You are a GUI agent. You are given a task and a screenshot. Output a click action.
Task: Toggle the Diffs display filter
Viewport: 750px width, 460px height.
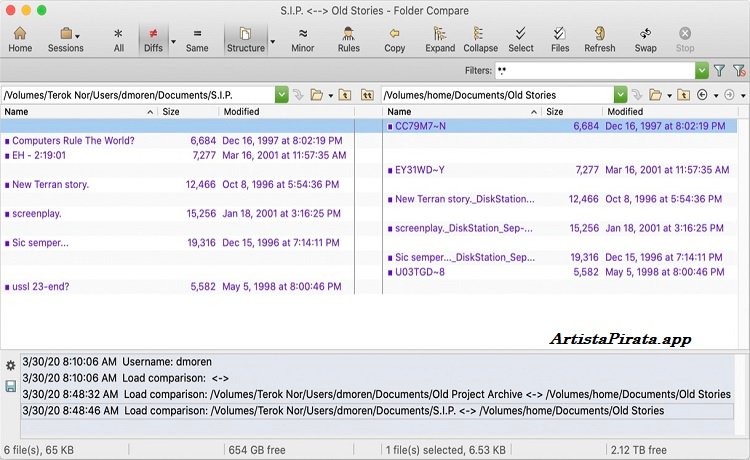(153, 39)
